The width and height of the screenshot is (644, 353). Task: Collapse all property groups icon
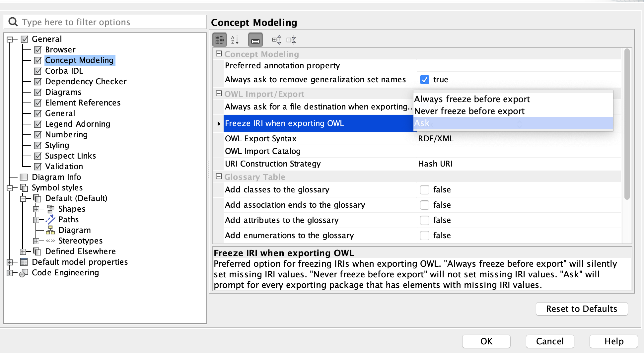click(x=291, y=40)
